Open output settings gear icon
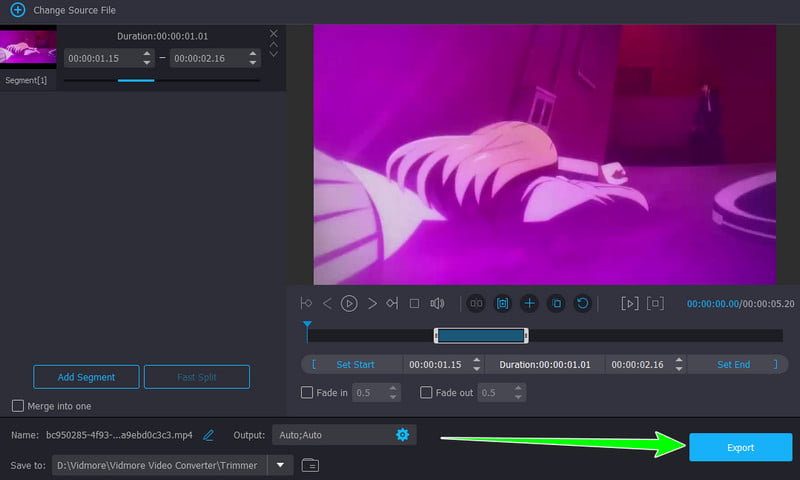Viewport: 800px width, 480px height. pos(403,435)
